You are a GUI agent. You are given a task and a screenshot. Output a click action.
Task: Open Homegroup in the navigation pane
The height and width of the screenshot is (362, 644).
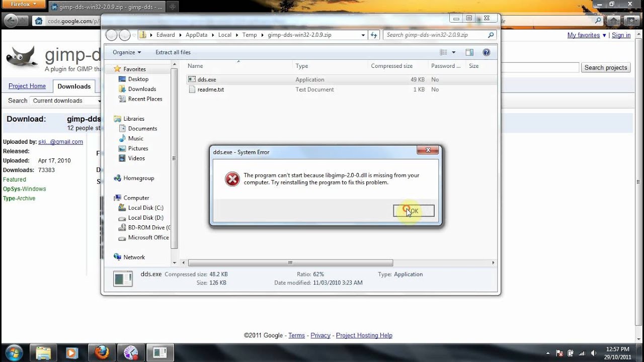pyautogui.click(x=138, y=178)
